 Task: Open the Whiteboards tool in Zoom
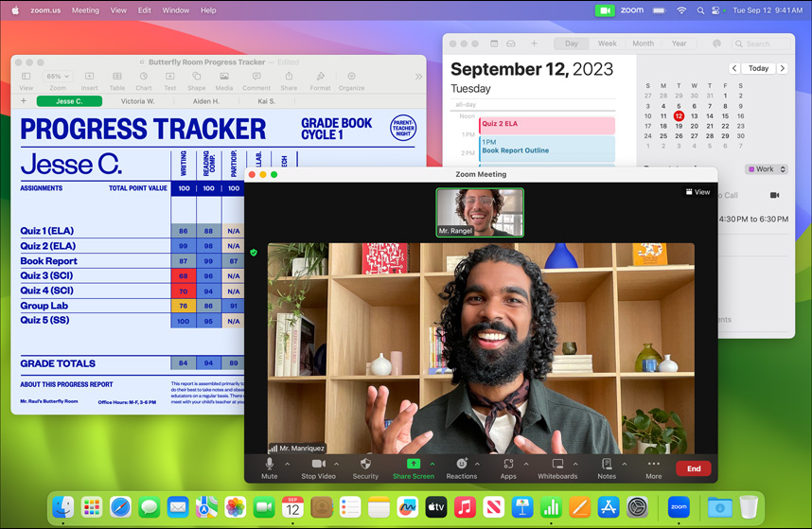[x=557, y=464]
